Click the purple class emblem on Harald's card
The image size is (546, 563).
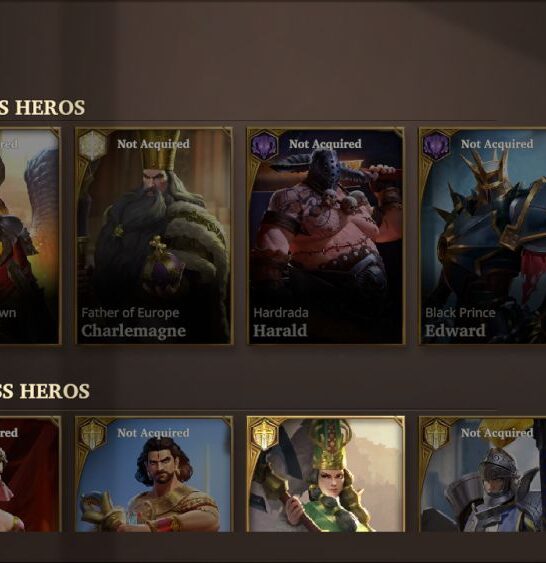(265, 145)
